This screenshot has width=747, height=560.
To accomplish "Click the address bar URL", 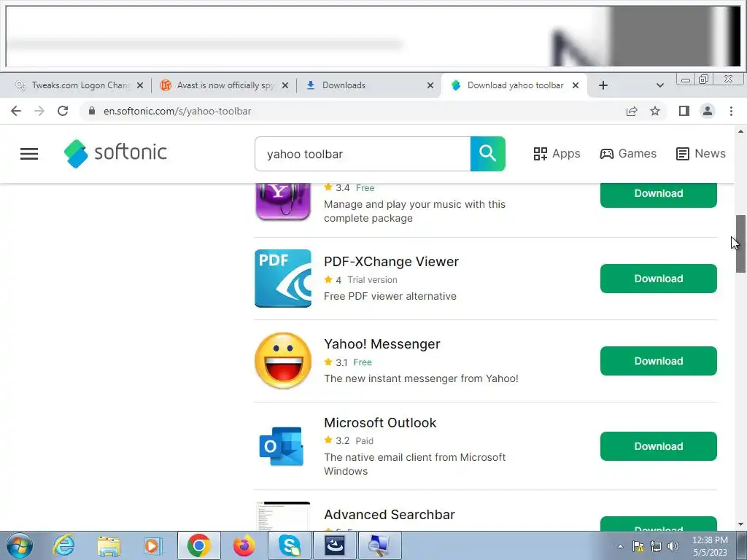I will point(177,111).
